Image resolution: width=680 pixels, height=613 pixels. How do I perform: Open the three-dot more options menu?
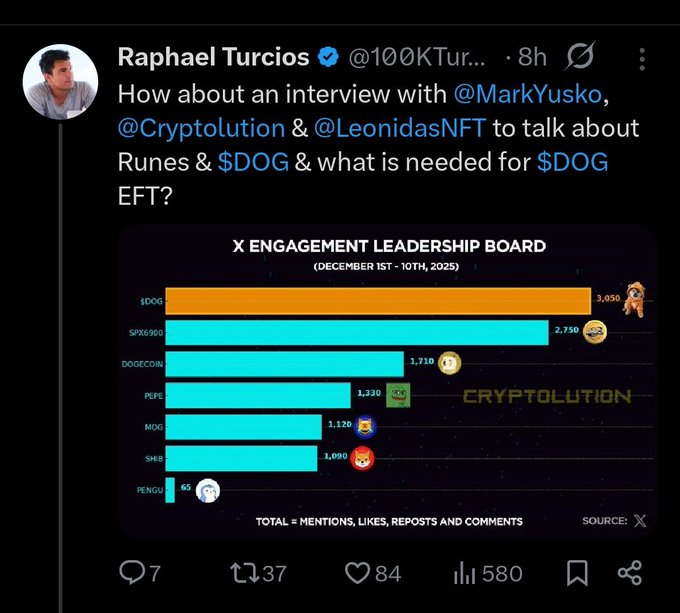[642, 58]
